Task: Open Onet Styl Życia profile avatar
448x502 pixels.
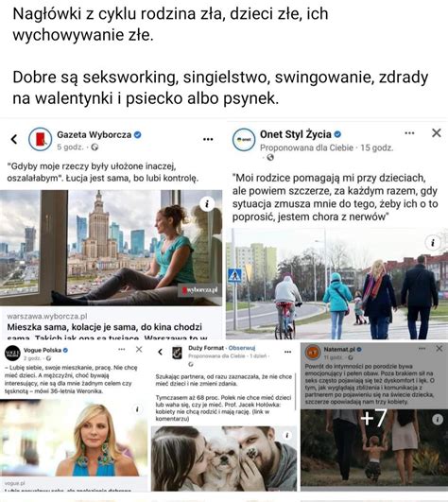Action: pos(244,140)
